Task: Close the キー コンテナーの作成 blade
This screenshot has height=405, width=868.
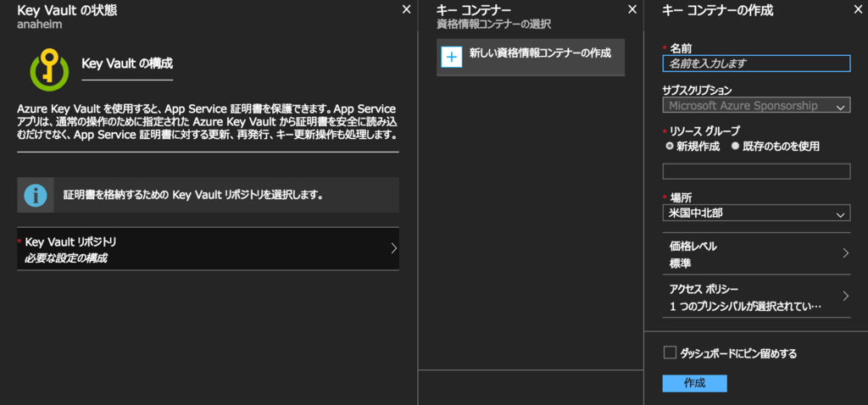Action: pyautogui.click(x=858, y=9)
